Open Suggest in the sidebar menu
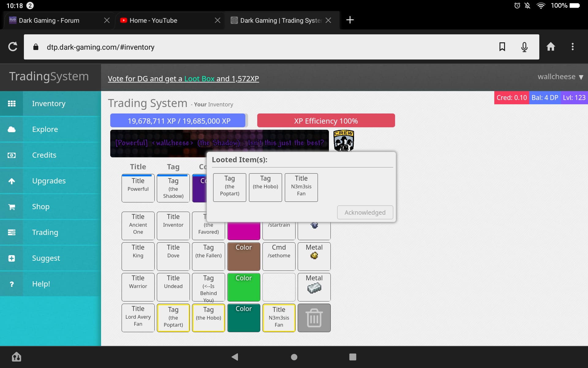The image size is (588, 368). 51,258
